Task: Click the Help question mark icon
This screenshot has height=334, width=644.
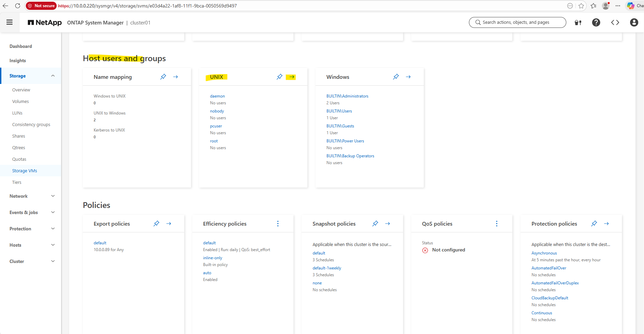Action: click(x=596, y=22)
